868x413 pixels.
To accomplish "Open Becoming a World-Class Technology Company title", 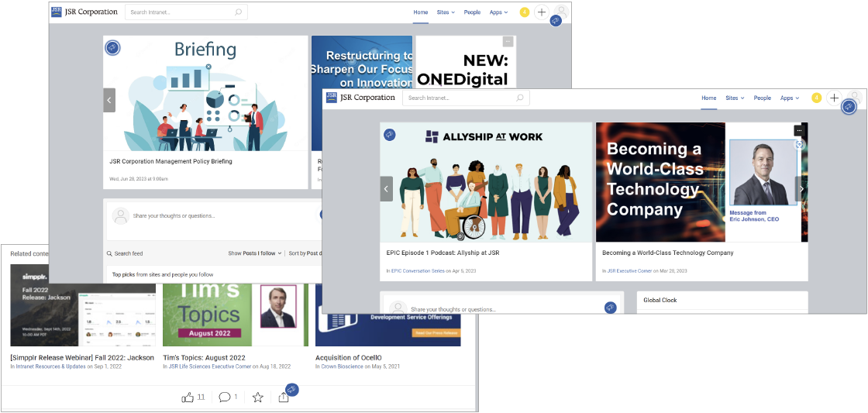I will click(667, 253).
